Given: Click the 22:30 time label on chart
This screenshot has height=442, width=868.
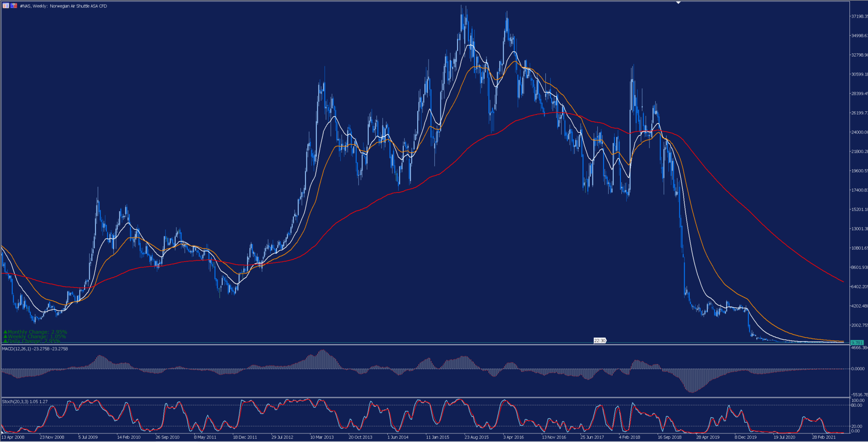Looking at the screenshot, I should (x=600, y=341).
